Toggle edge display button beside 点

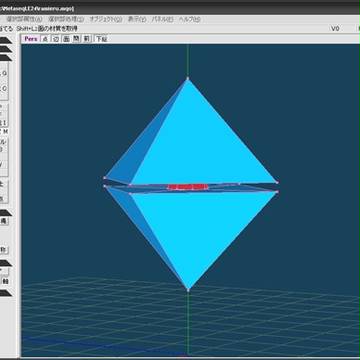(56, 39)
